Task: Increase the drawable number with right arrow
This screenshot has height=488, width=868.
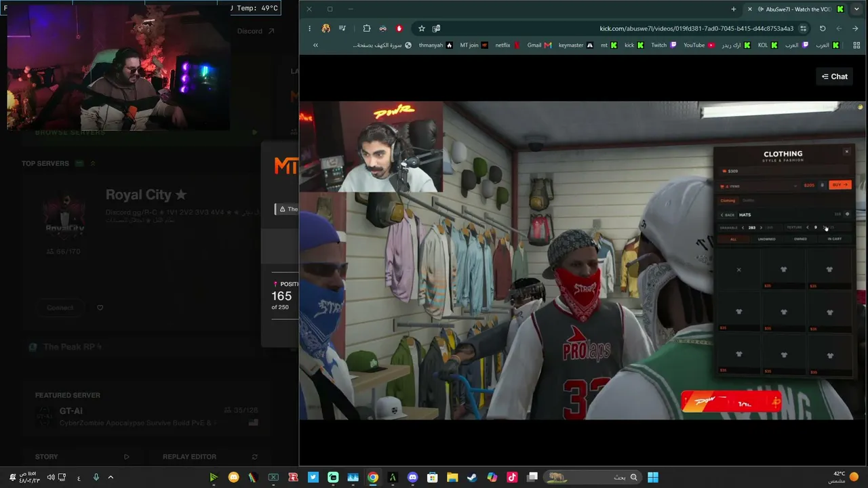Action: (x=761, y=228)
